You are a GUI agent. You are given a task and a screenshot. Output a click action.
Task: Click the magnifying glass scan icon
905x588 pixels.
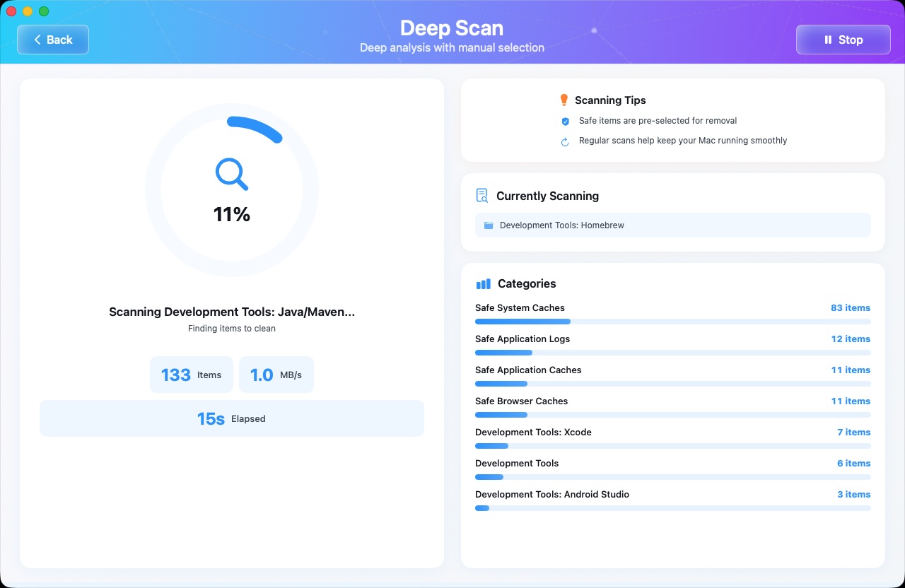(231, 173)
